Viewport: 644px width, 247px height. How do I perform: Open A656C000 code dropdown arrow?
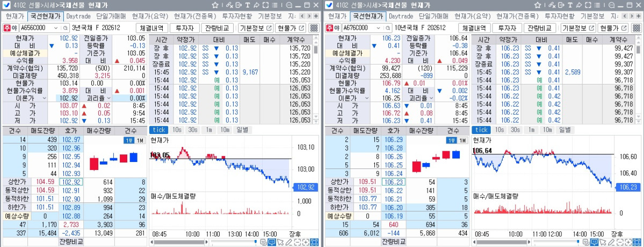[x=56, y=28]
